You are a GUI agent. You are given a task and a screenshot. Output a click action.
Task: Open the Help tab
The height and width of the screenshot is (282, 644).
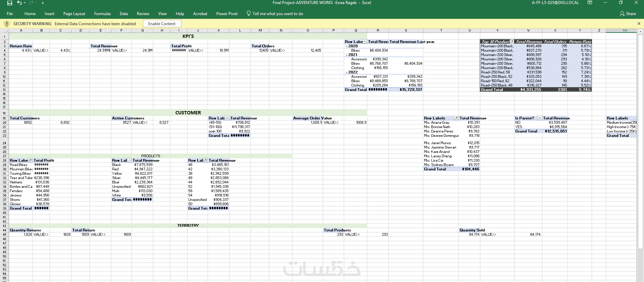pos(180,14)
